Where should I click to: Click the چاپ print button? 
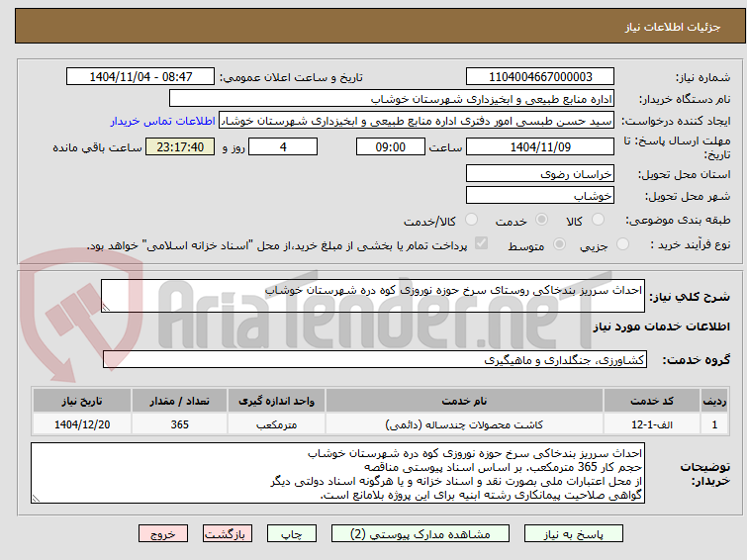pos(292,534)
